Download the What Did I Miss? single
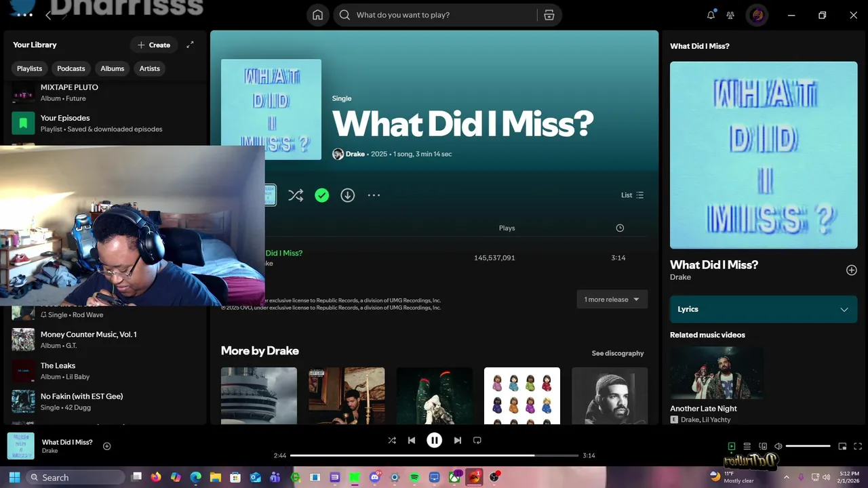This screenshot has height=488, width=868. 348,195
